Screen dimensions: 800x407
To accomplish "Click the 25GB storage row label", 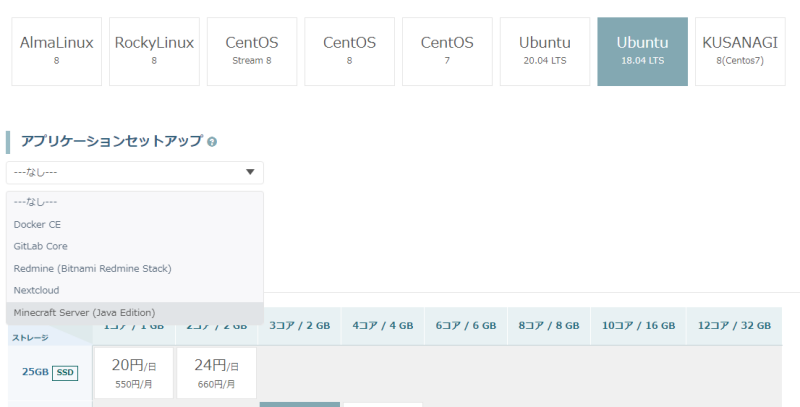I will click(x=35, y=372).
